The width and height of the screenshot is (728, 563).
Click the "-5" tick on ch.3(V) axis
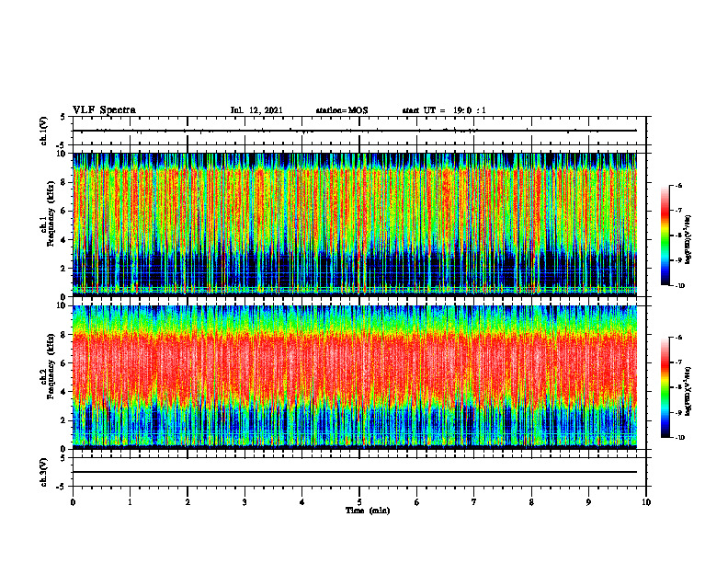click(x=62, y=487)
